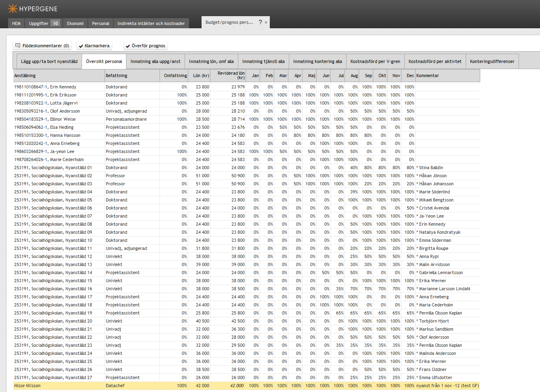This screenshot has height=392, width=540.
Task: Click revised salary 23 979
Action: click(238, 87)
